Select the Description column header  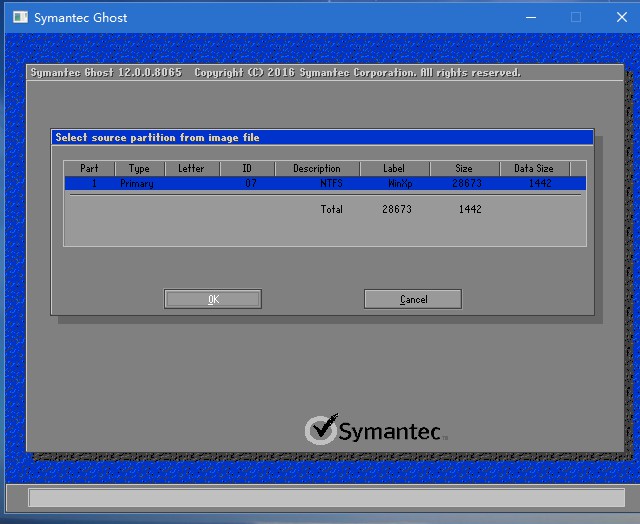coord(316,169)
